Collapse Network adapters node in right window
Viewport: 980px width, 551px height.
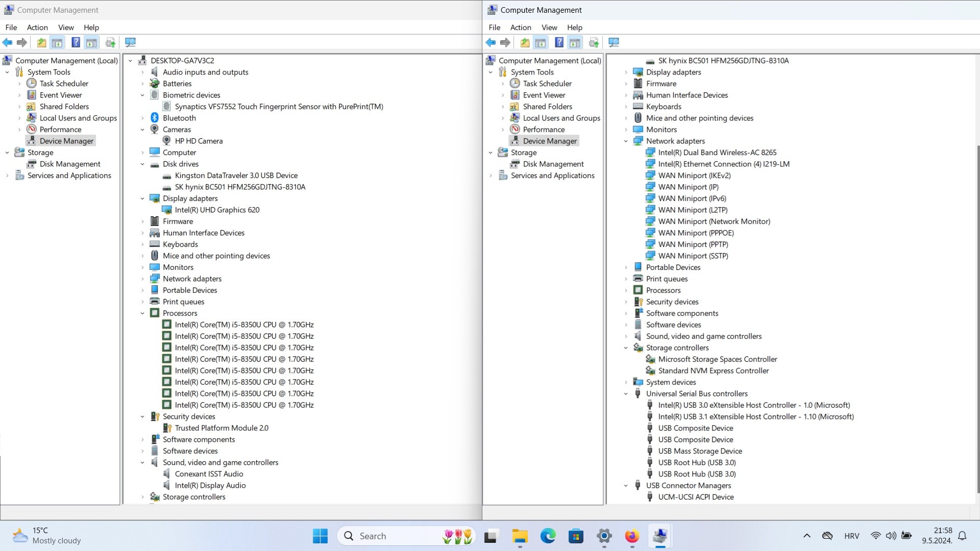tap(626, 141)
